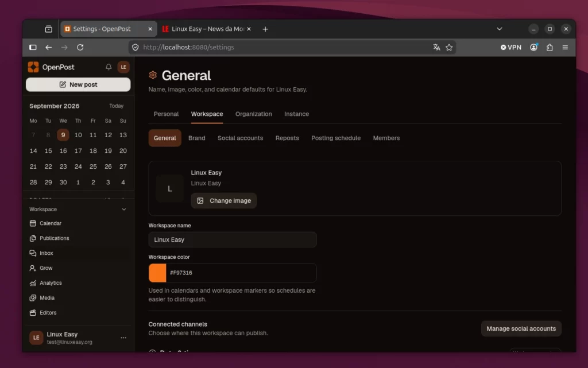This screenshot has height=368, width=588.
Task: Click the workspace avatar L thumbnail
Action: pos(170,188)
